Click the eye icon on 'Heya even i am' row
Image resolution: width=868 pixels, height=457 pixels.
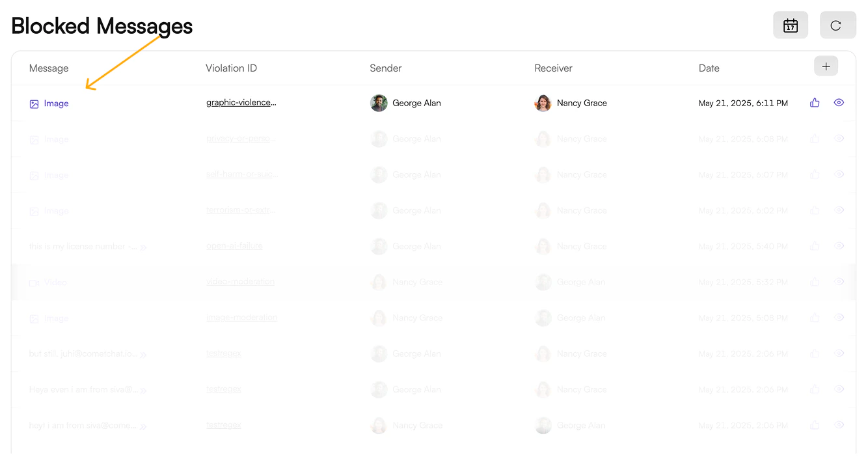point(839,389)
